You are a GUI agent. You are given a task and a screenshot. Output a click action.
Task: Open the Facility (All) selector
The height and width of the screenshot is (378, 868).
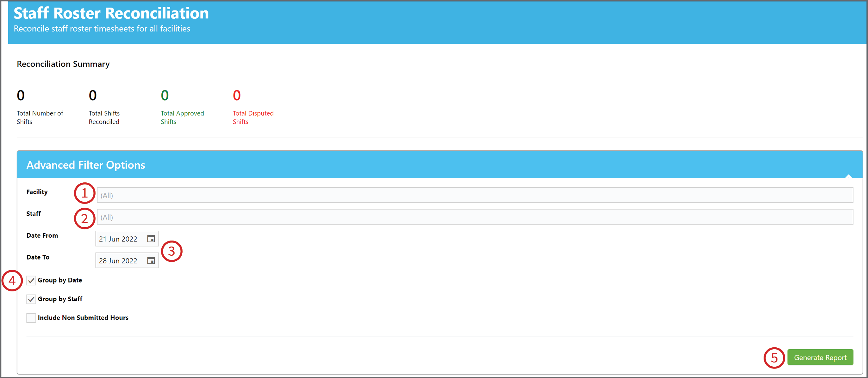point(475,195)
